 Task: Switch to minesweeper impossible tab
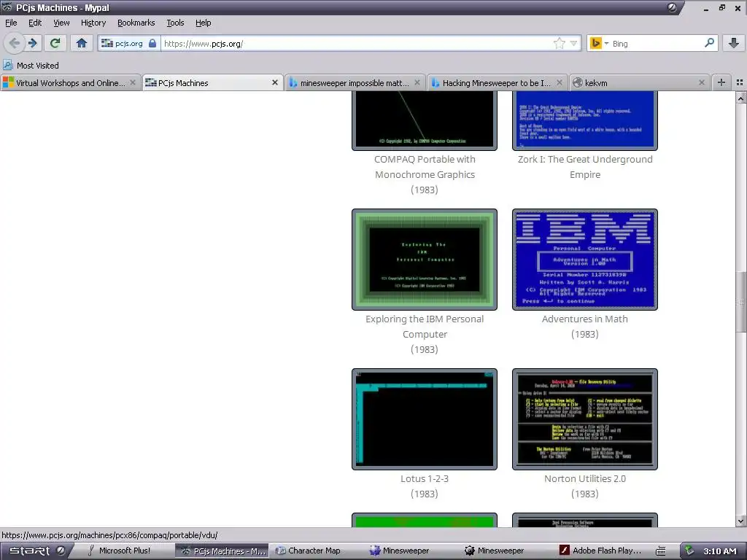coord(355,83)
